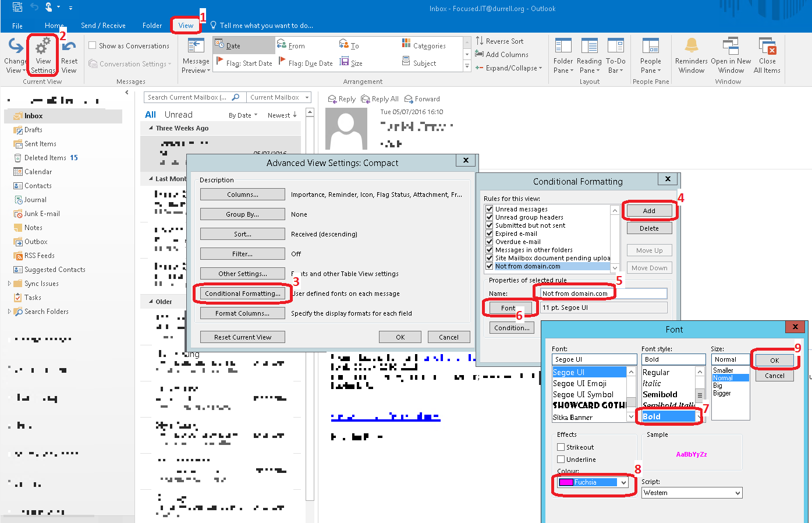
Task: Arrange by Flag: Start Date
Action: coord(244,63)
